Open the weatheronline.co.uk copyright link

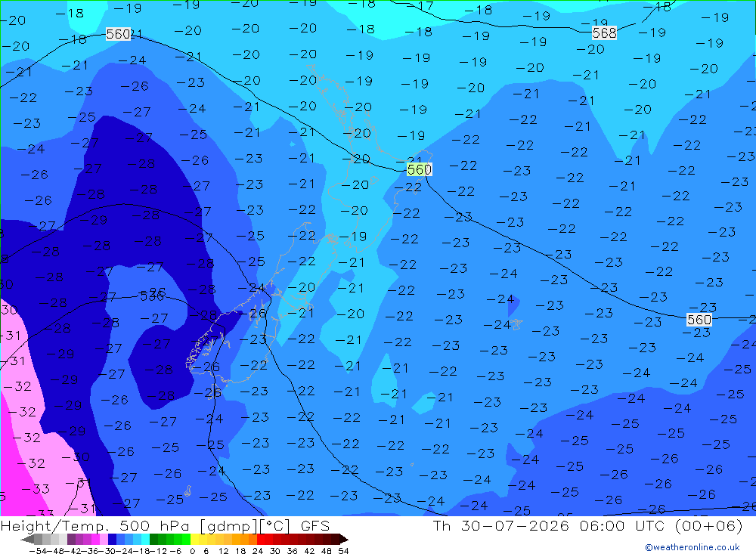(692, 547)
